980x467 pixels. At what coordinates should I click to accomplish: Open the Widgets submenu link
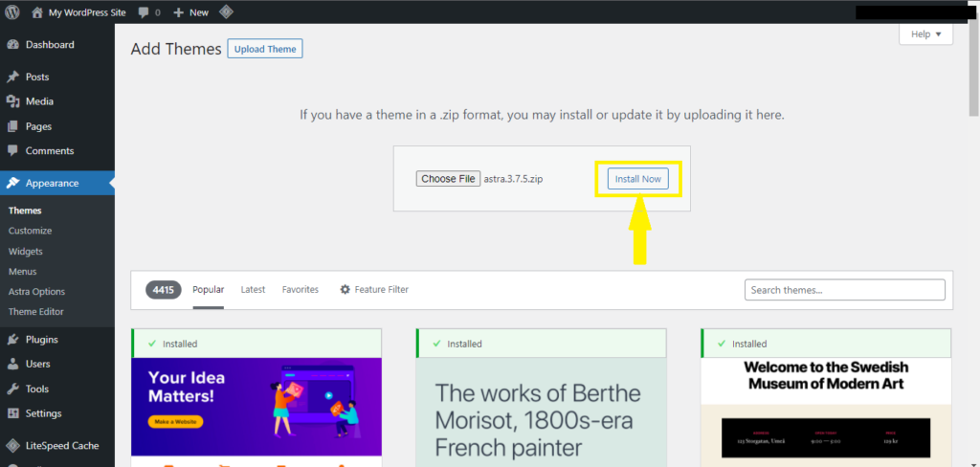coord(26,252)
